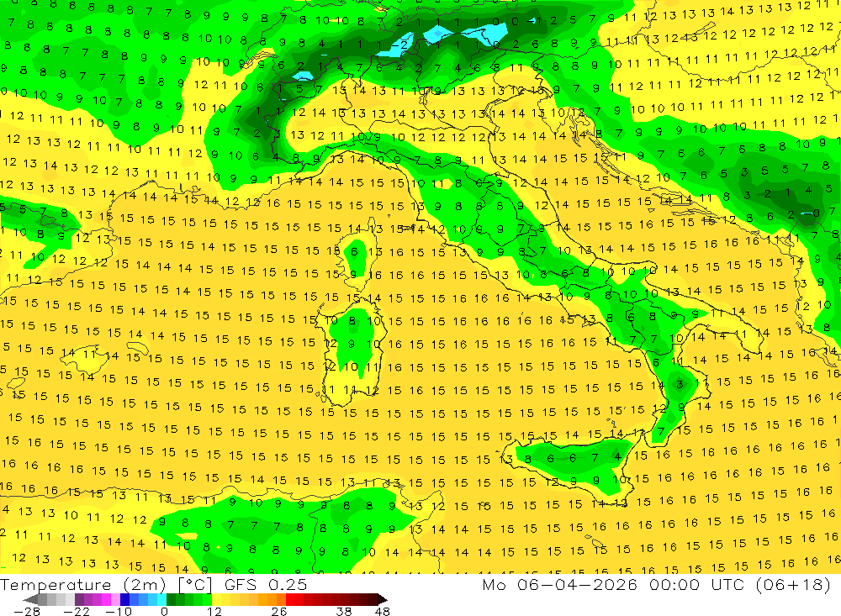The image size is (841, 616).
Task: Click the '0' legend label
Action: (164, 612)
